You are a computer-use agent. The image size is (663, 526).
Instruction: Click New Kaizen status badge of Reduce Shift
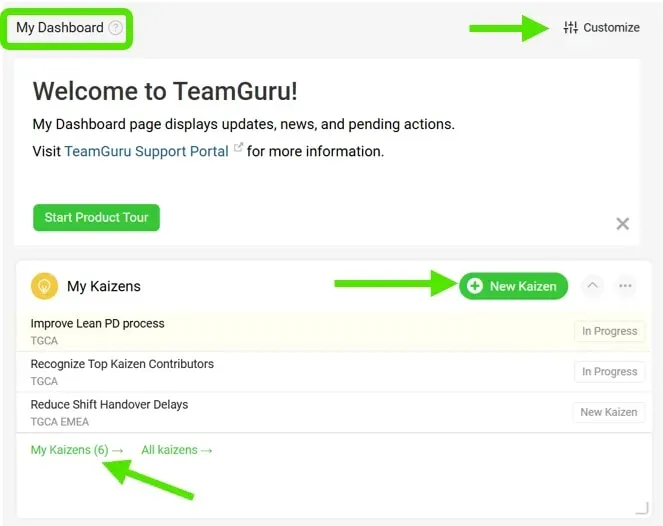(609, 412)
